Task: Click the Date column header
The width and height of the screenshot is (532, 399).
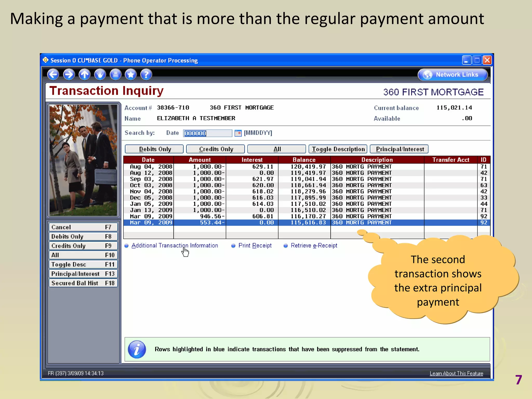Action: coord(148,160)
